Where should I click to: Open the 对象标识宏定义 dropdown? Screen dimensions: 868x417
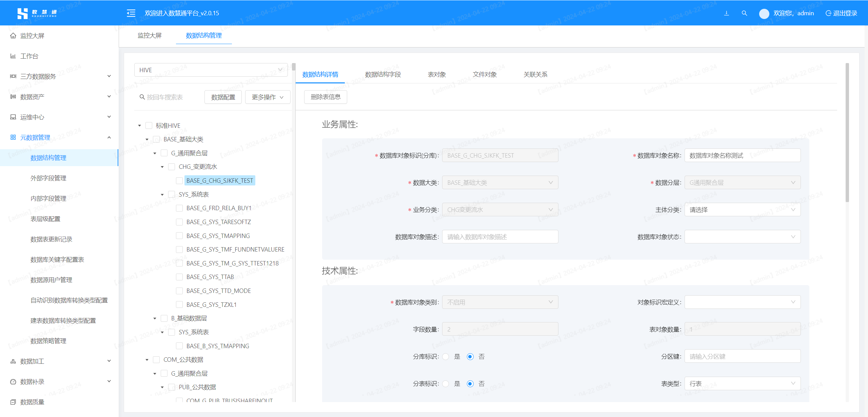pos(743,302)
